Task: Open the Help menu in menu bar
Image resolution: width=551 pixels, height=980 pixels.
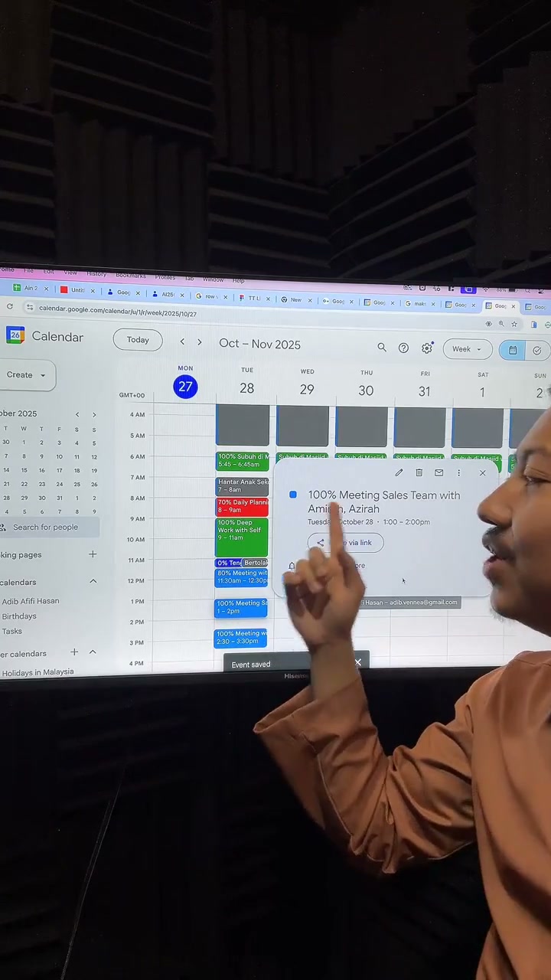Action: pos(238,280)
